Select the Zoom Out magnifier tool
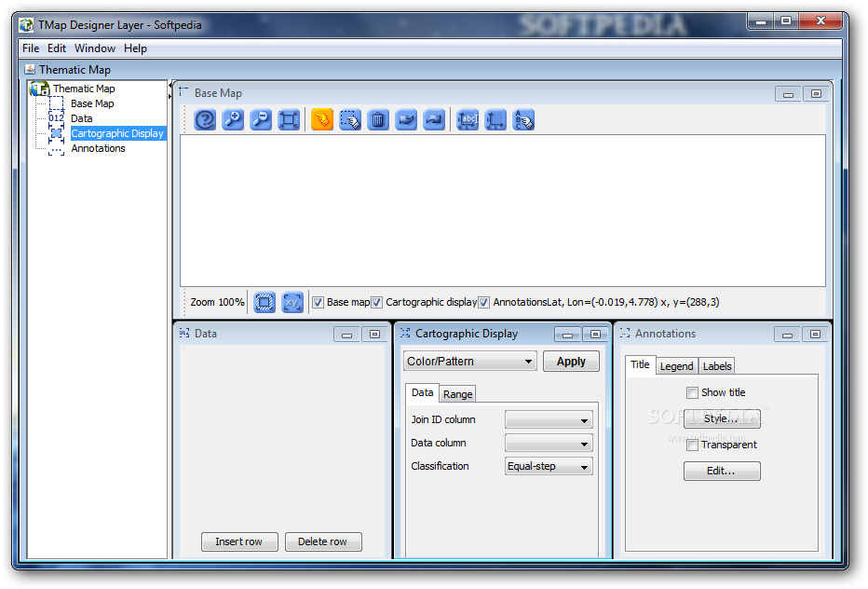The height and width of the screenshot is (589, 868). 261,119
